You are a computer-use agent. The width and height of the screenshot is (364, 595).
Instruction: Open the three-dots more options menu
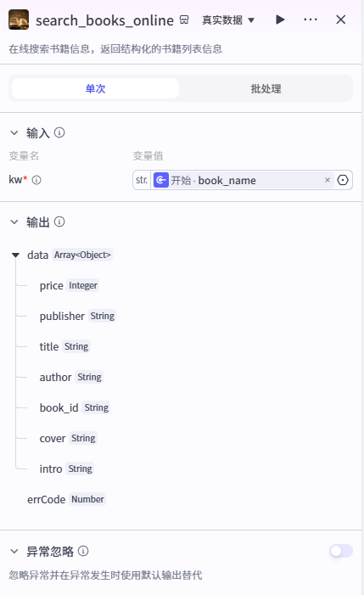(x=311, y=20)
